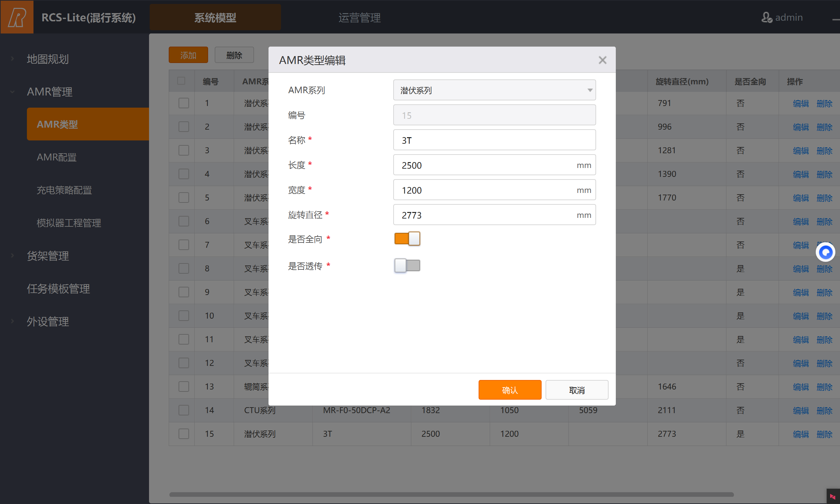Click the red flag icon at bottom right

(x=832, y=496)
